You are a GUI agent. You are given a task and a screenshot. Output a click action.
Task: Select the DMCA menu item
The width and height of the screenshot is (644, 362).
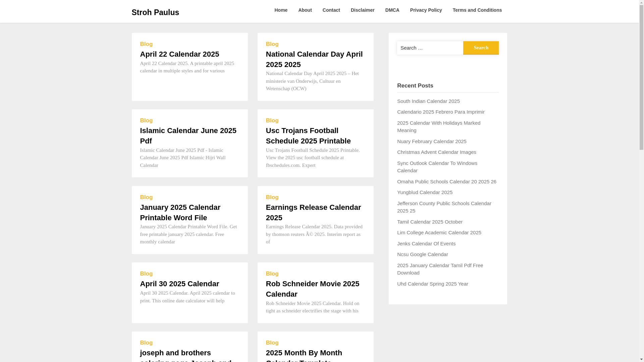tap(392, 10)
